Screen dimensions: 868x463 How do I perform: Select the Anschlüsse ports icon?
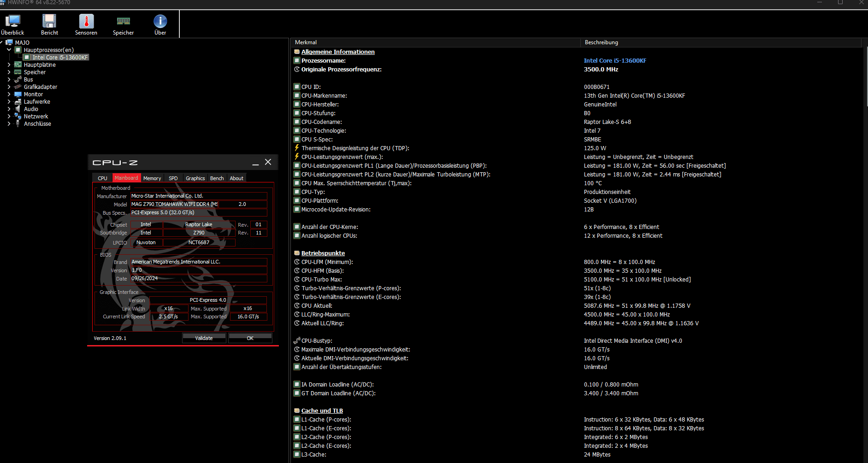pyautogui.click(x=18, y=123)
